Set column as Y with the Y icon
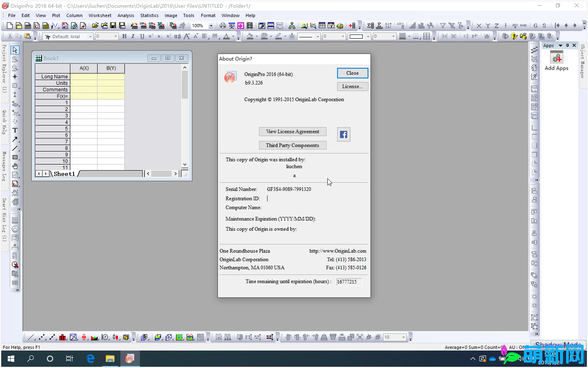588x368 pixels. (x=488, y=26)
